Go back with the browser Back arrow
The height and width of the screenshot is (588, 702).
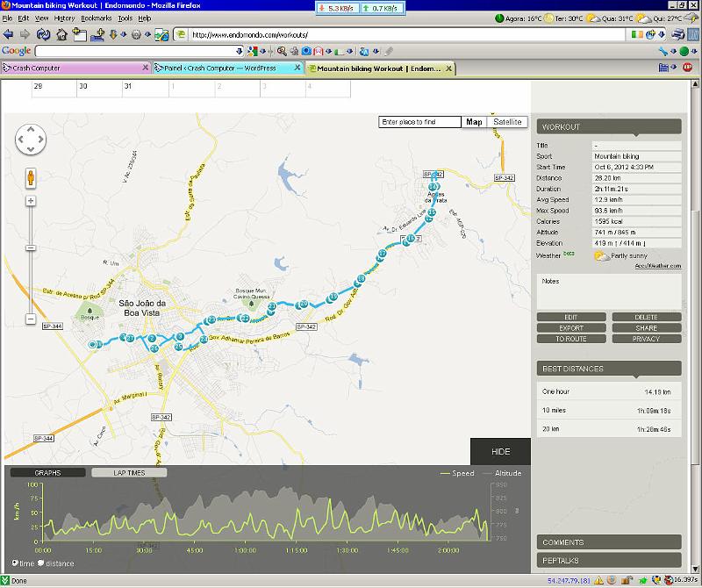(x=8, y=34)
